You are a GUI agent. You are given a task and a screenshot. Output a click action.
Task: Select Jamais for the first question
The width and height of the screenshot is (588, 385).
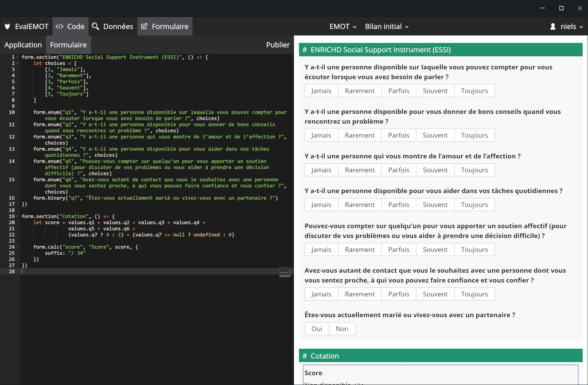pos(321,91)
